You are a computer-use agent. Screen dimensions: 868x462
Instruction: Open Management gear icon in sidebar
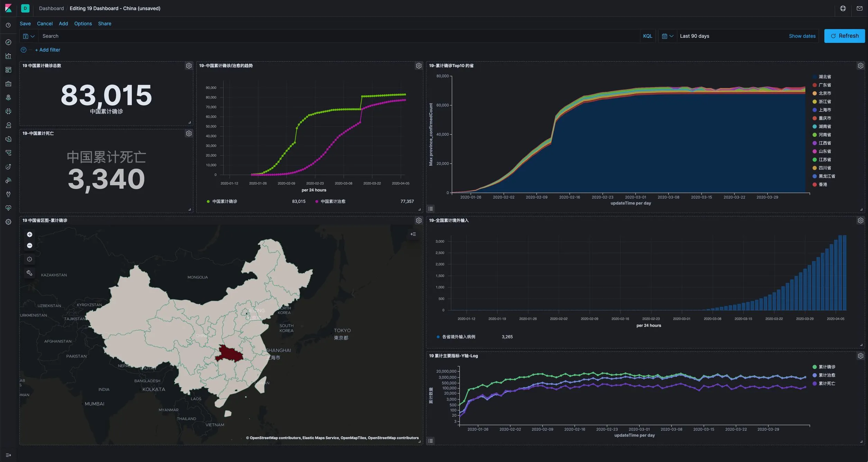coord(8,222)
